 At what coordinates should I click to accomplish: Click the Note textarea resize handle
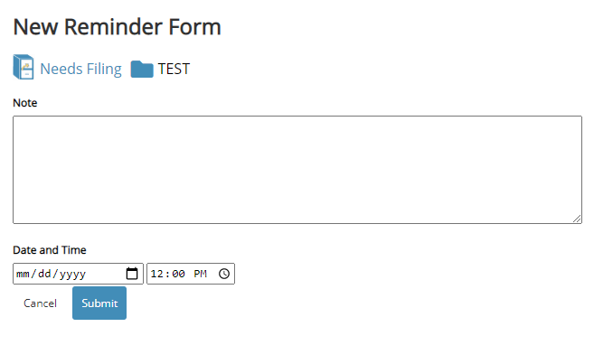[577, 219]
